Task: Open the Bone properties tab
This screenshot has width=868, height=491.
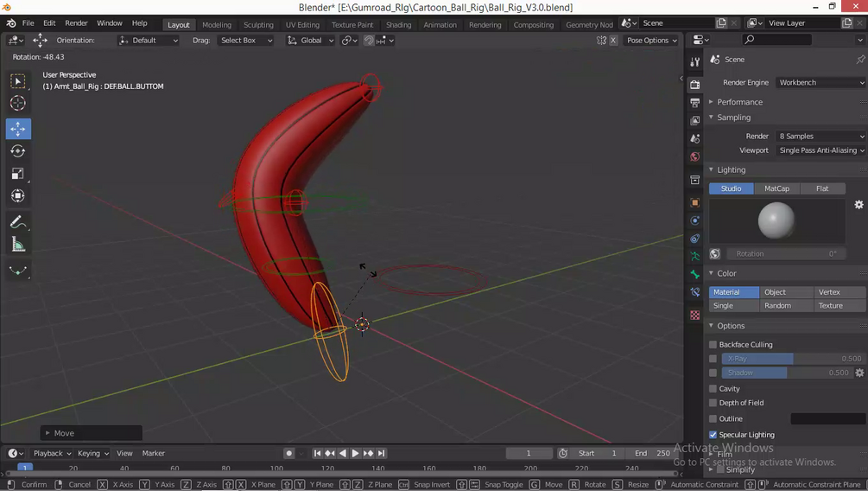Action: coord(694,274)
